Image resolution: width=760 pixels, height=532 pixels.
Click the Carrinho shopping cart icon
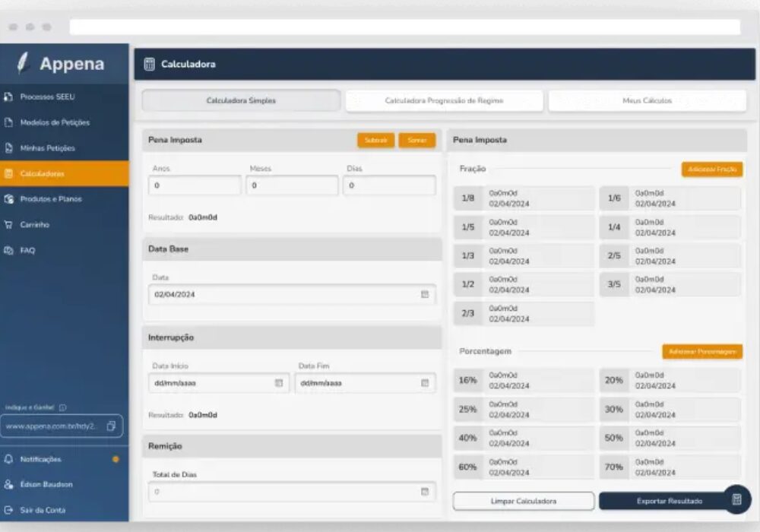(x=9, y=224)
